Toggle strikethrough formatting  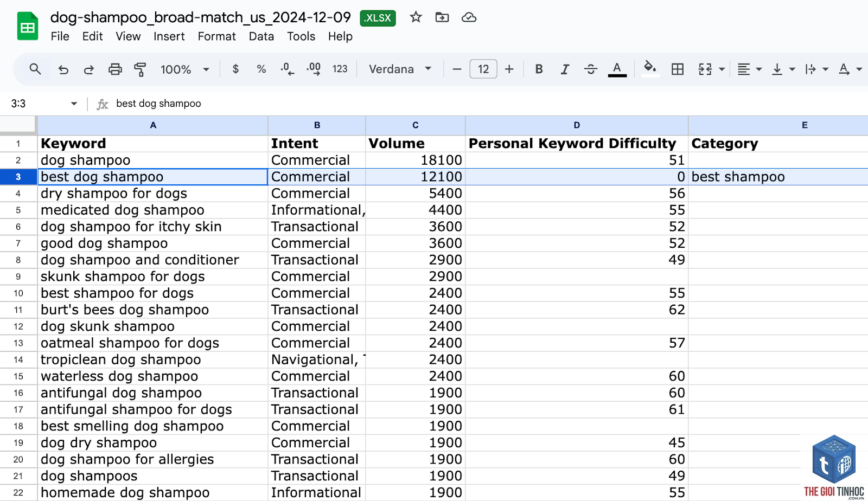591,69
